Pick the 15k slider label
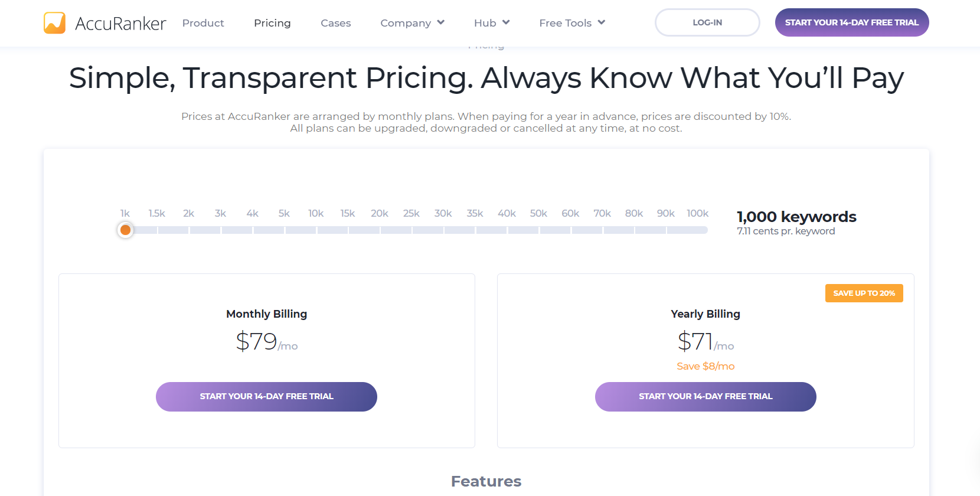The width and height of the screenshot is (980, 496). pos(348,213)
